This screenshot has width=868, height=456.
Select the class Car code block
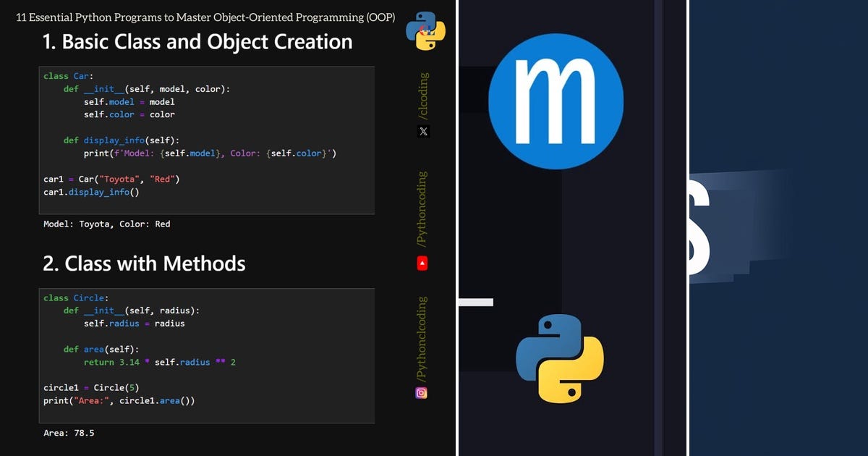(207, 140)
